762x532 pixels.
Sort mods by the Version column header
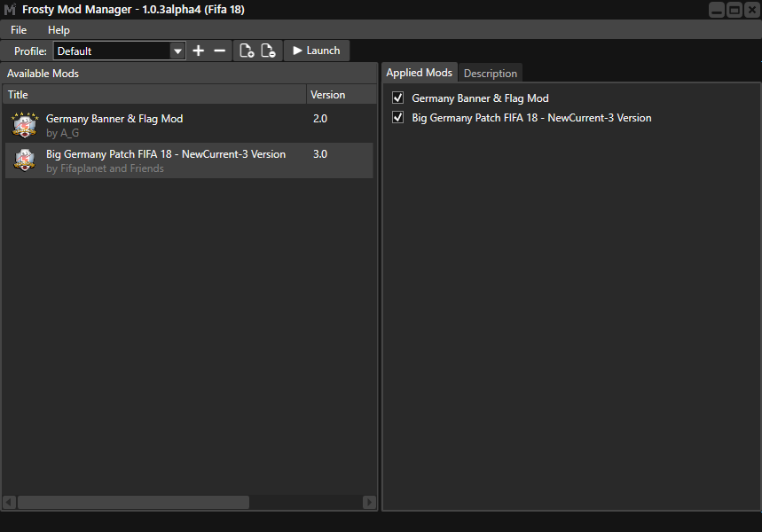(x=341, y=94)
